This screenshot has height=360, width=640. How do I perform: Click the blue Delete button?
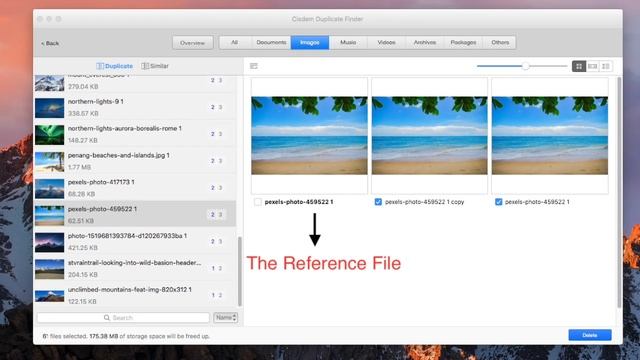tap(590, 335)
